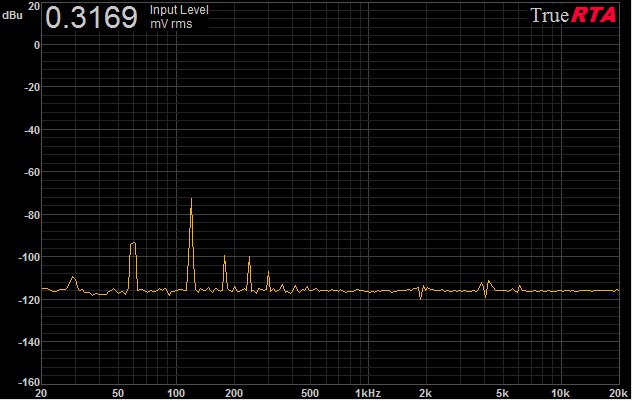Screen dimensions: 632x401
Task: Click the 20k frequency axis label
Action: tap(618, 393)
